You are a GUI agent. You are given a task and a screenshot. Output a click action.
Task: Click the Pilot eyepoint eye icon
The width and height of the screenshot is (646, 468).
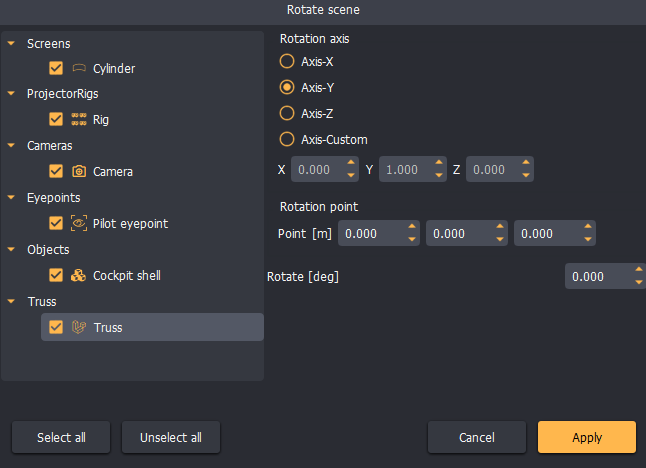point(79,223)
